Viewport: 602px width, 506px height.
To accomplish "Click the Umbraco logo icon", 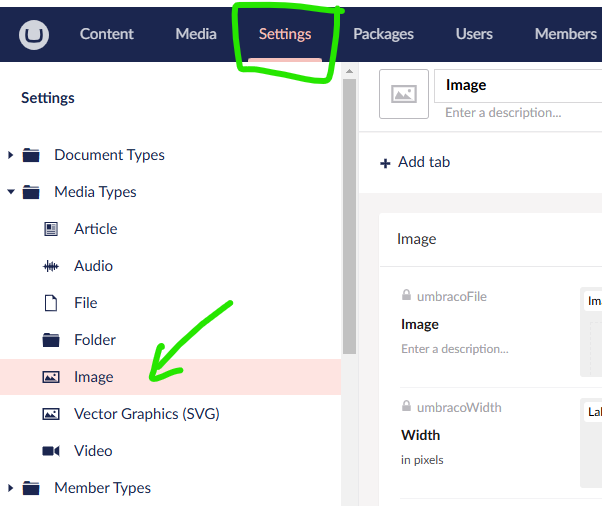I will (34, 35).
